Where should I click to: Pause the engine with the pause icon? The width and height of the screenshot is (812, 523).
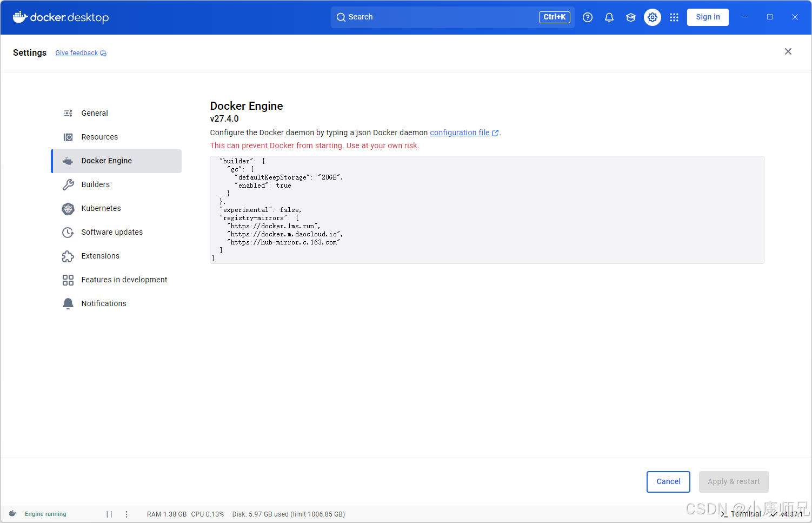point(109,514)
